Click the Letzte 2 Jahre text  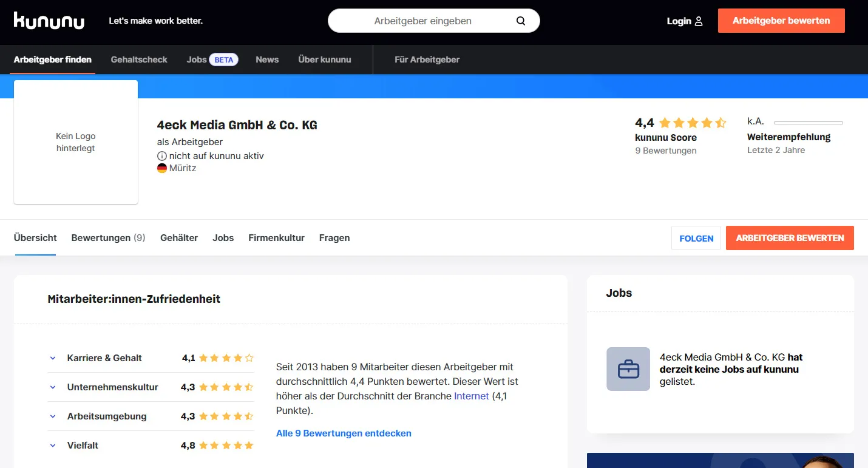click(x=776, y=150)
